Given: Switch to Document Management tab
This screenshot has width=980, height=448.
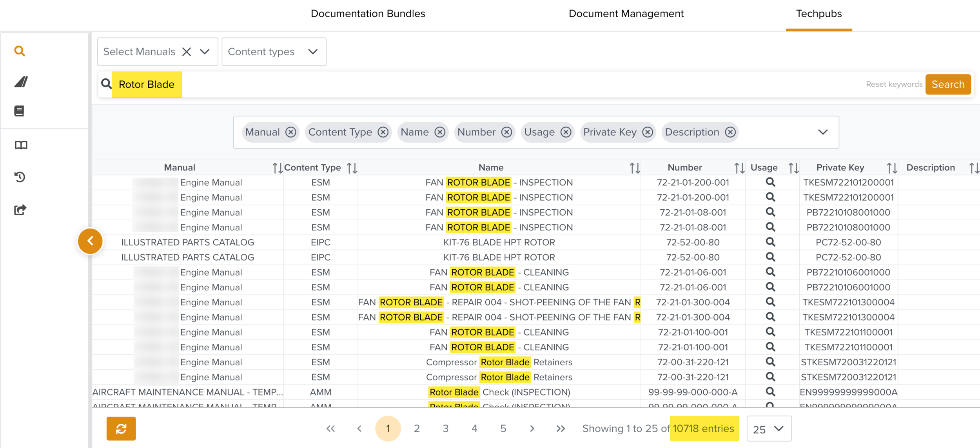Looking at the screenshot, I should pos(626,14).
